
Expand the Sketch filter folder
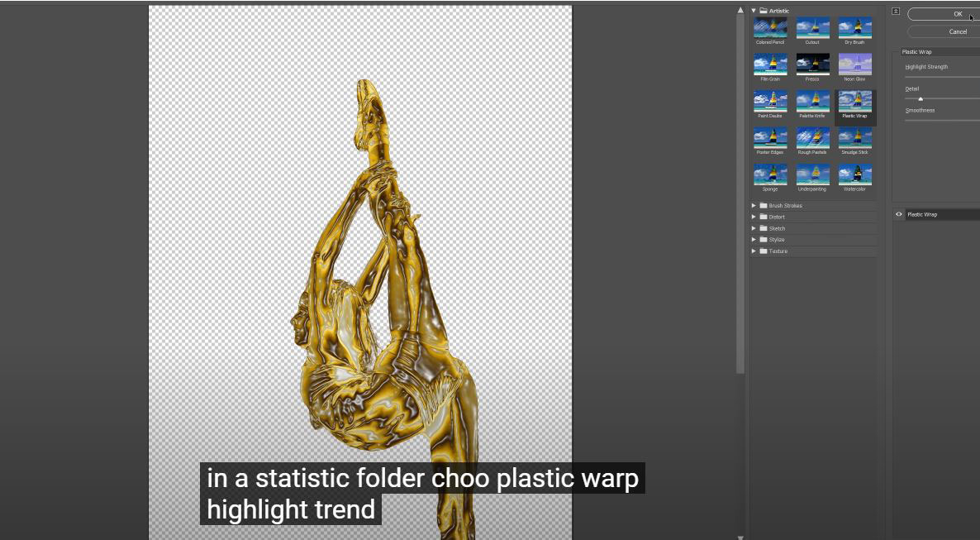[x=754, y=228]
